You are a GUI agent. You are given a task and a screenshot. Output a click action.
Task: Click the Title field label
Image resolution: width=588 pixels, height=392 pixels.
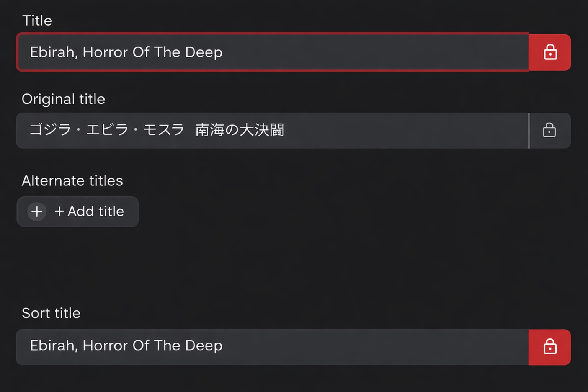pos(37,21)
